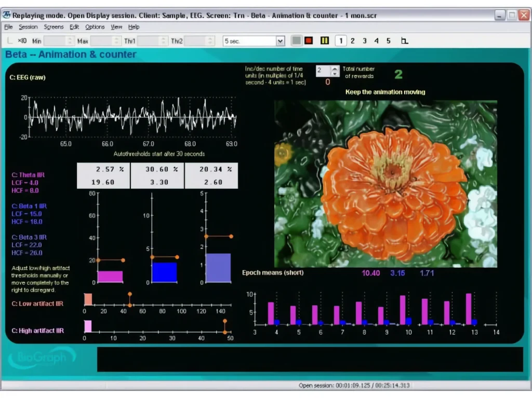Increase the time units spinner value
The height and width of the screenshot is (398, 532).
335,67
